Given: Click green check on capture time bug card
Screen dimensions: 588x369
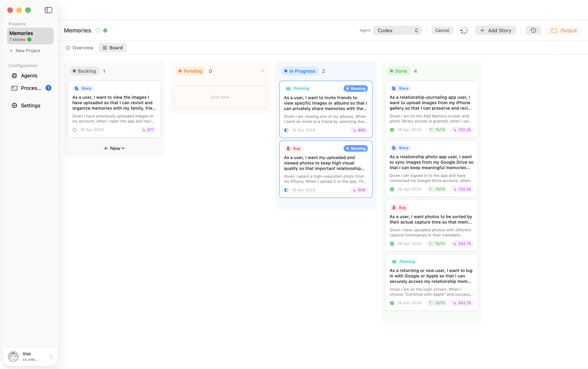Looking at the screenshot, I should tap(392, 244).
